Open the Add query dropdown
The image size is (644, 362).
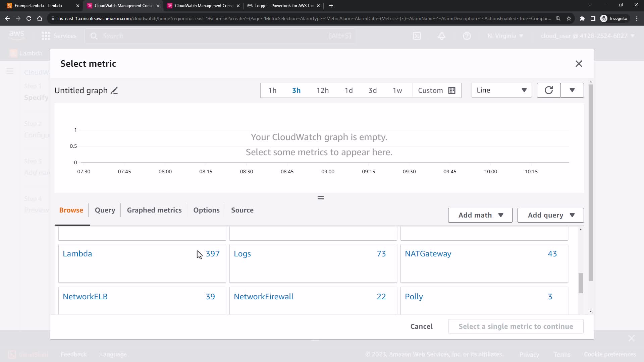coord(550,215)
